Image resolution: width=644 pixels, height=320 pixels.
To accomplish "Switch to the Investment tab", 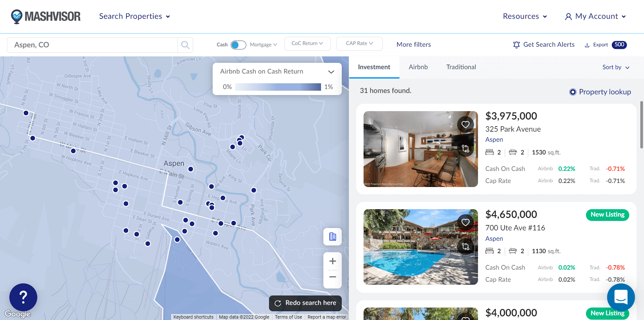I will click(374, 67).
